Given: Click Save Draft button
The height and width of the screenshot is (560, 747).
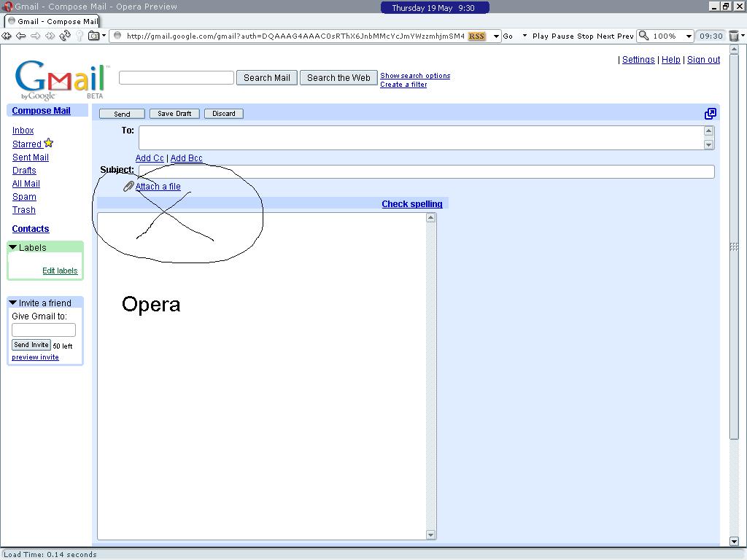Looking at the screenshot, I should [174, 114].
